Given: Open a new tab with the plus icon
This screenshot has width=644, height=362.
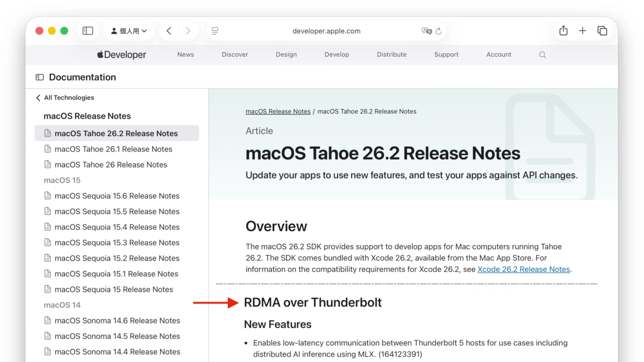Looking at the screenshot, I should [x=582, y=31].
